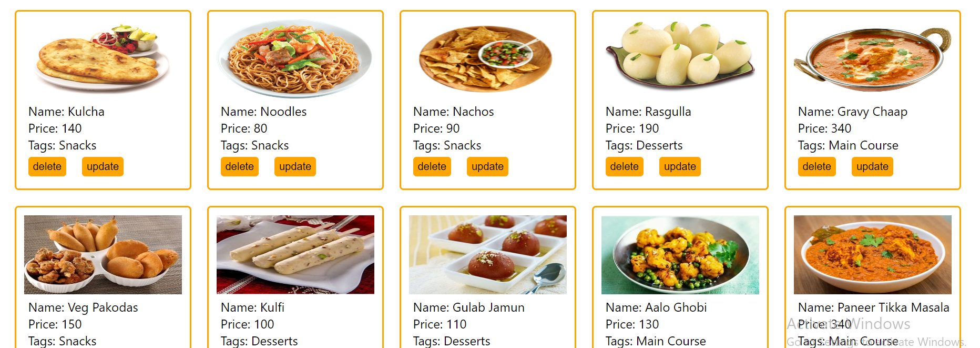Click the Gulab Jamun image

click(x=488, y=255)
